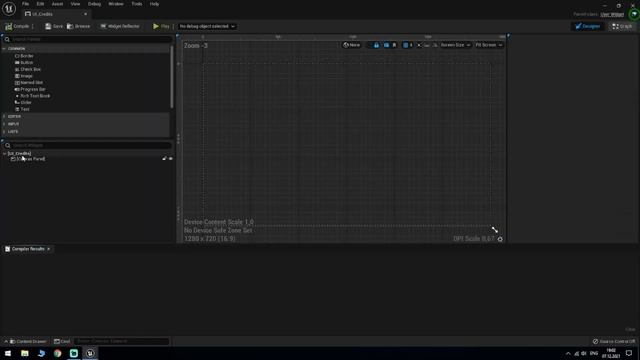This screenshot has height=360, width=640.
Task: Click the console command input field
Action: [122, 341]
